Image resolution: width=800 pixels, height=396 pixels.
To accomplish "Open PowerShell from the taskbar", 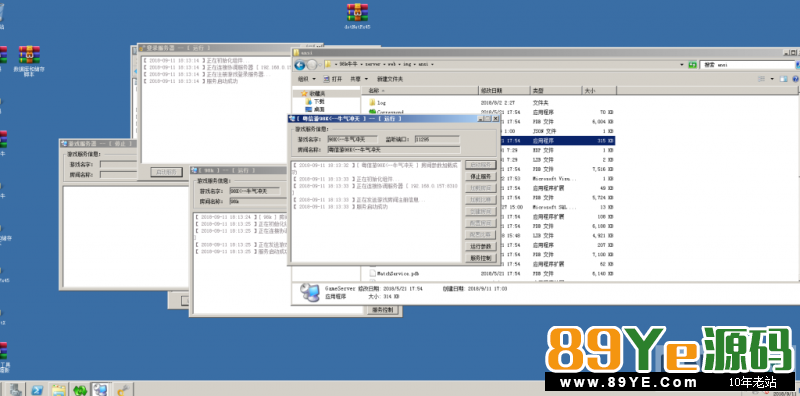I will 37,389.
